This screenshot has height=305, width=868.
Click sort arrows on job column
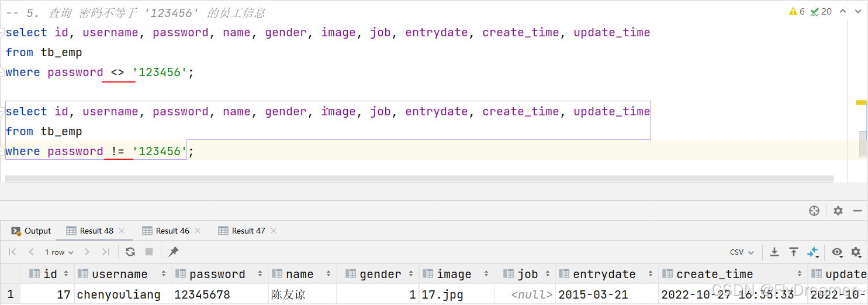point(548,274)
